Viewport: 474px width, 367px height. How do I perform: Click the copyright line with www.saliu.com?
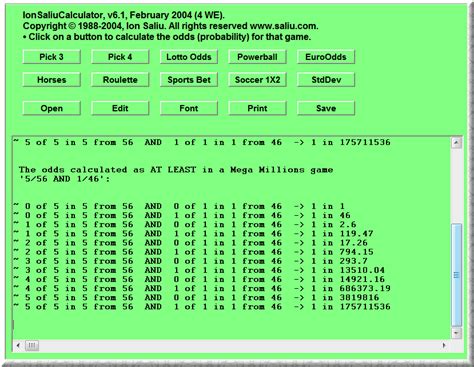[170, 26]
